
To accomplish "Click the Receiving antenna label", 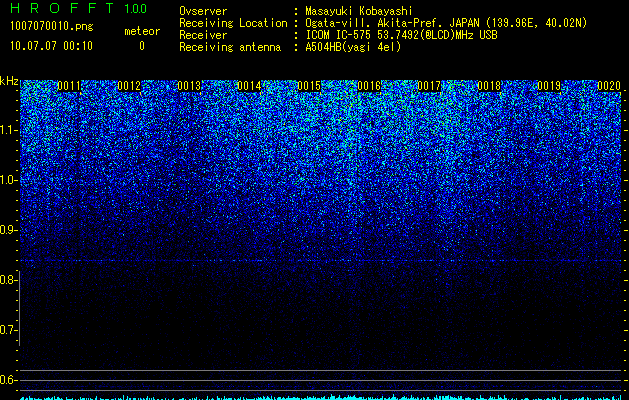I will pos(230,47).
